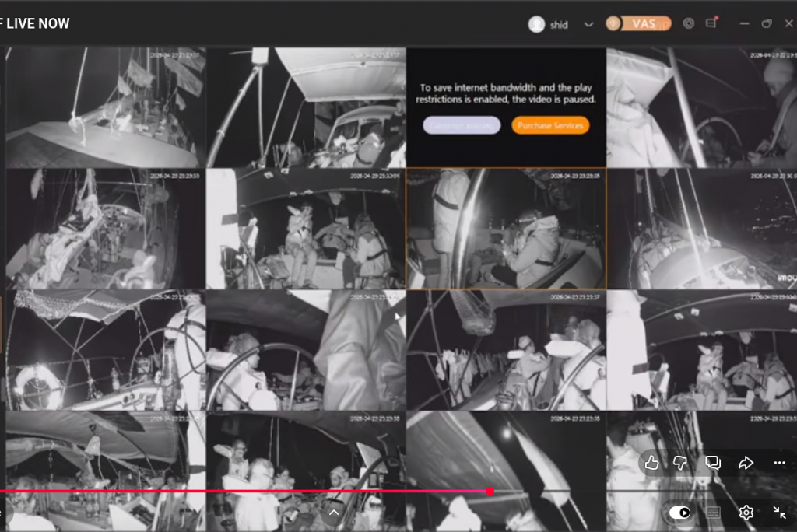Screen dimensions: 797x532
Task: Click the shid user avatar
Action: tap(536, 24)
